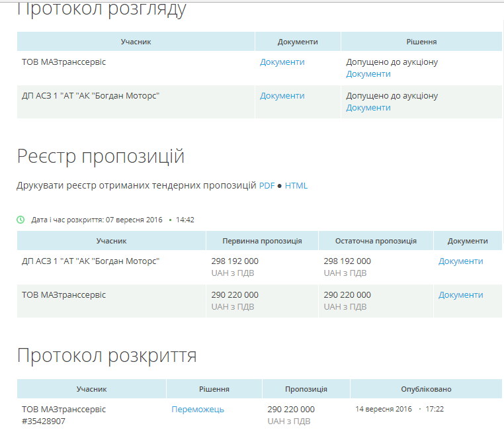Click the Остаточна пропозиція column header

(x=376, y=241)
